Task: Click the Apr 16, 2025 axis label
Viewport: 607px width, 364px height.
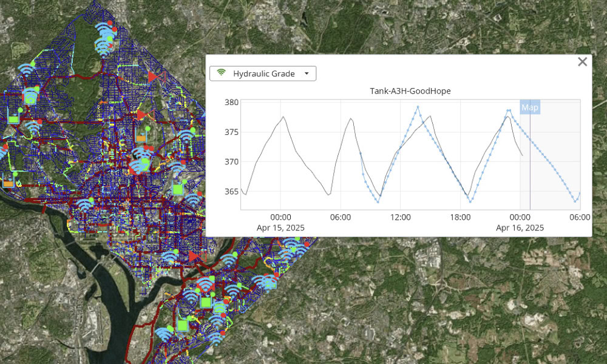Action: (520, 227)
